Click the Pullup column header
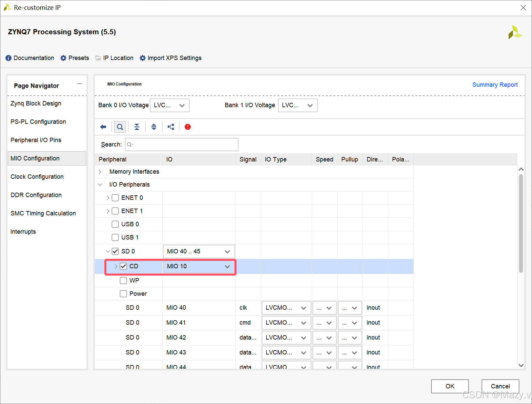The image size is (532, 404). pos(350,159)
